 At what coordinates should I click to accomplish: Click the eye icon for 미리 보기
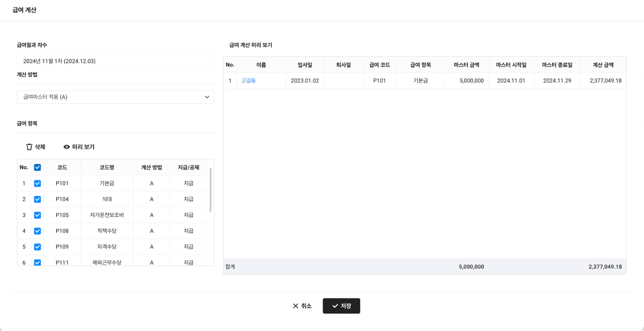pyautogui.click(x=67, y=147)
